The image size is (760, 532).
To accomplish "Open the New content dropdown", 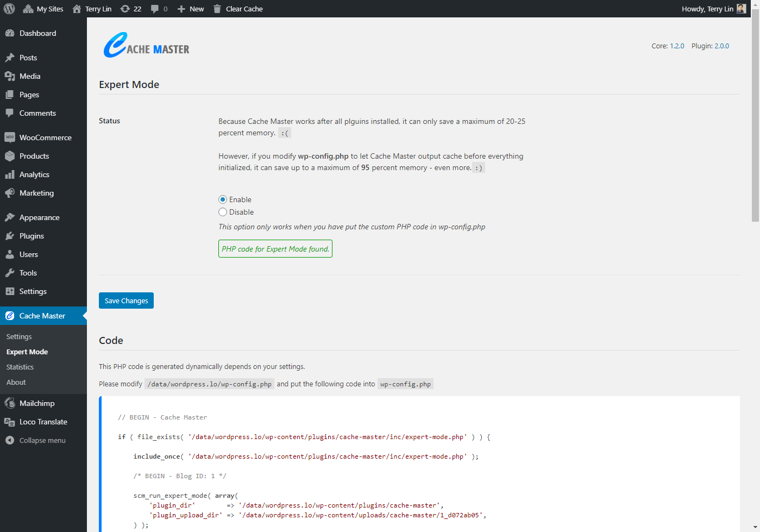I will coord(191,9).
